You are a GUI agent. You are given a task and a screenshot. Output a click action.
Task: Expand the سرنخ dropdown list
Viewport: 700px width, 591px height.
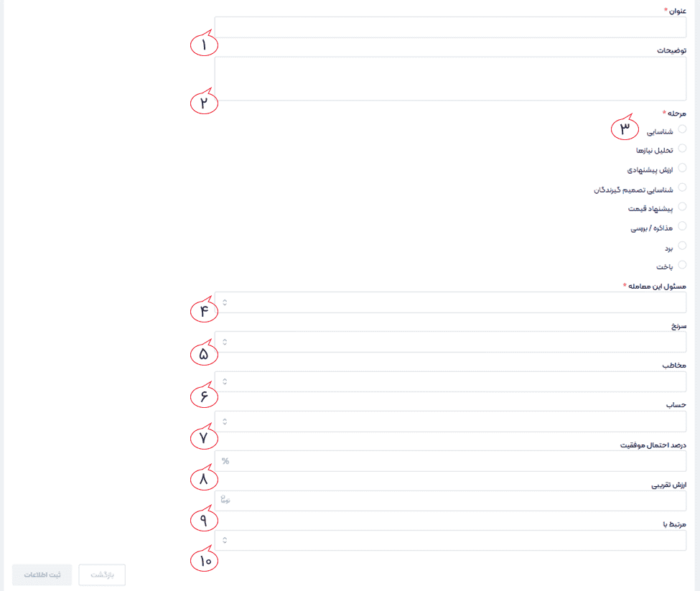pos(450,342)
